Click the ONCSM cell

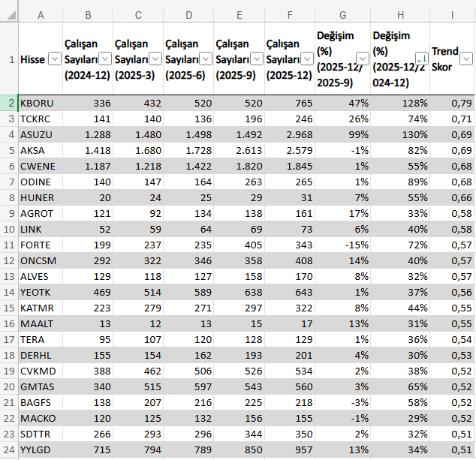(41, 260)
